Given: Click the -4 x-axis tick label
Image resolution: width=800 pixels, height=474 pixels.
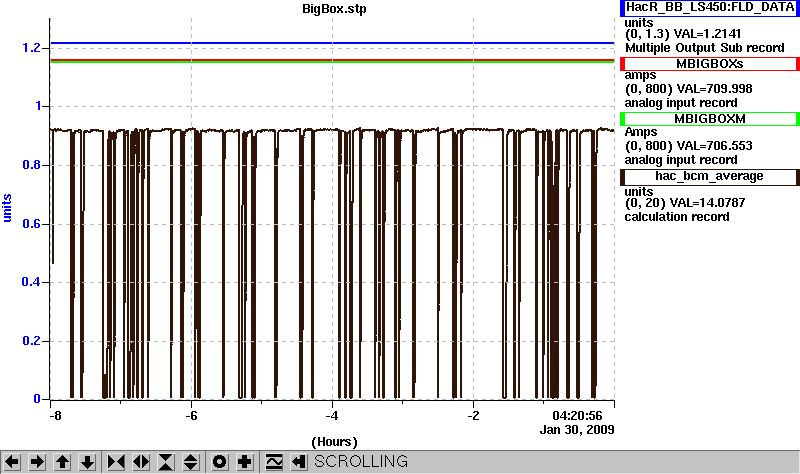Looking at the screenshot, I should pos(332,416).
